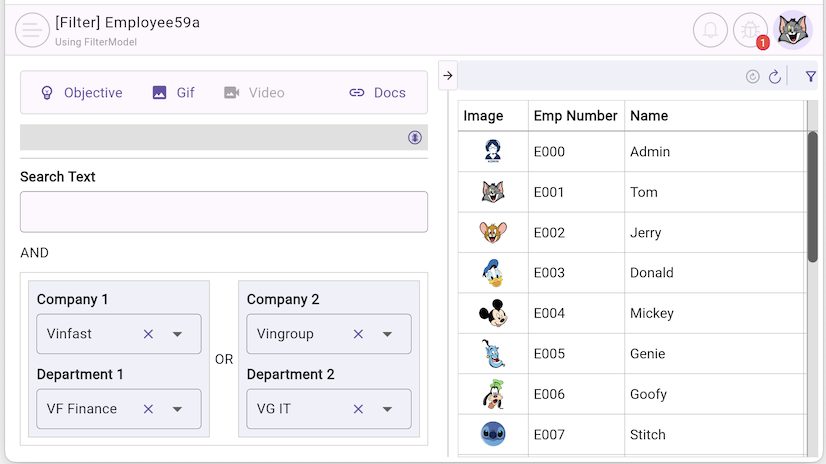
Task: Switch to the Gif tab
Action: pos(173,93)
